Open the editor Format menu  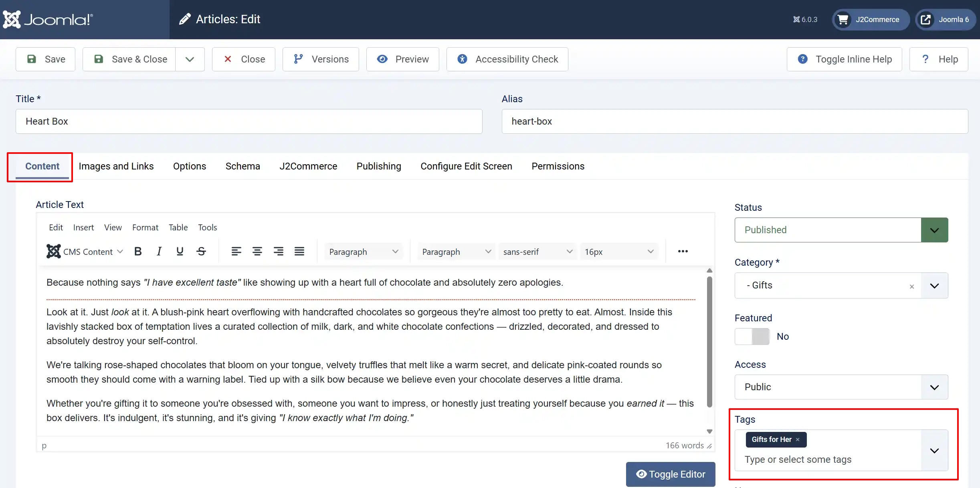[x=145, y=228]
